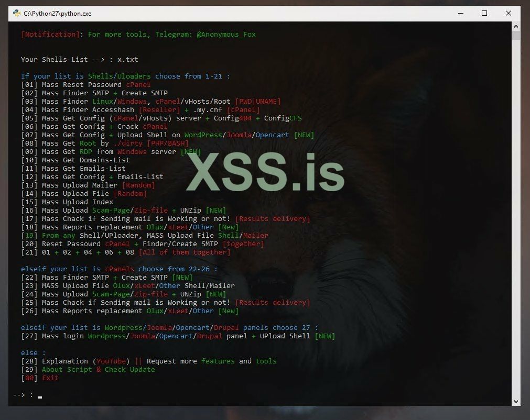The image size is (530, 420).
Task: Click the 'WordPress' word on line 07
Action: (203, 135)
